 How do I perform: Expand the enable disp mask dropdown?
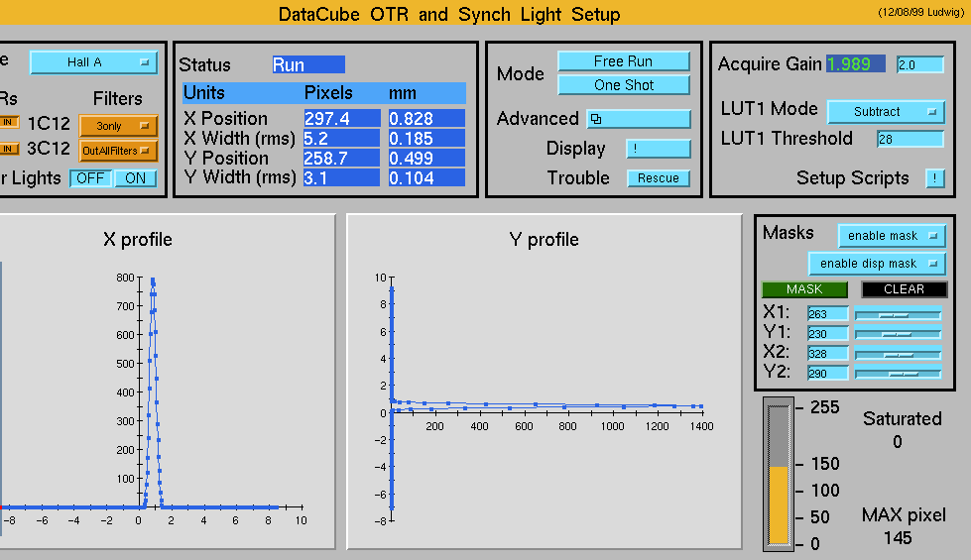pyautogui.click(x=877, y=264)
